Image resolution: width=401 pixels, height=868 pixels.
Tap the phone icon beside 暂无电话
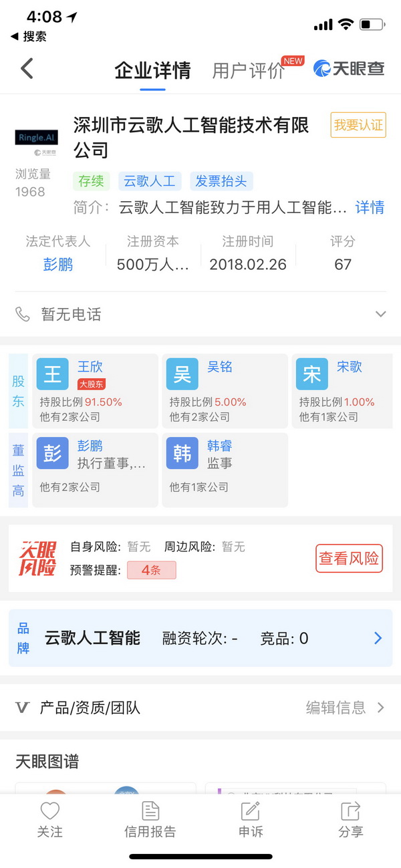(23, 314)
